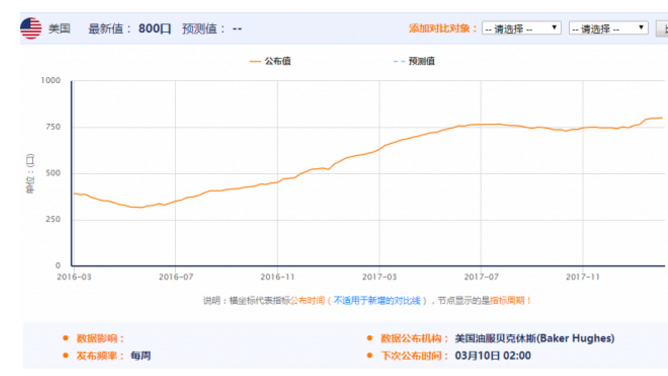Click the orange 公布时间 note text

308,301
